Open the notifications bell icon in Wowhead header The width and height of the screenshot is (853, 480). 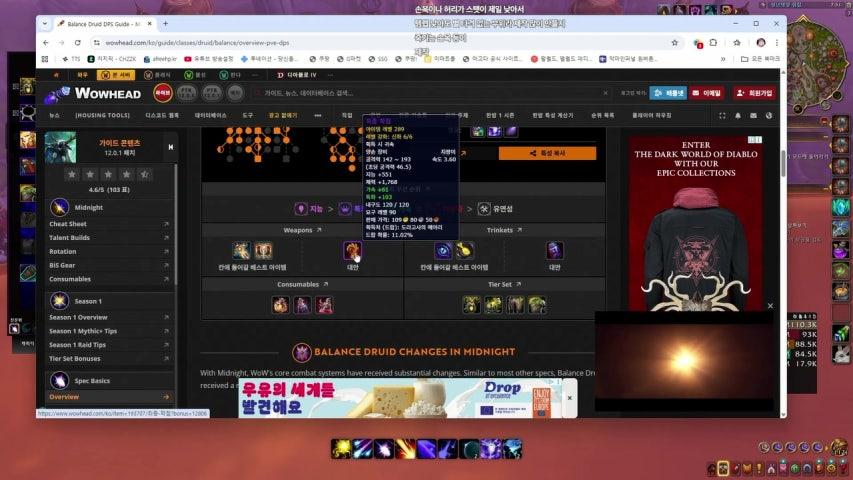[x=738, y=115]
